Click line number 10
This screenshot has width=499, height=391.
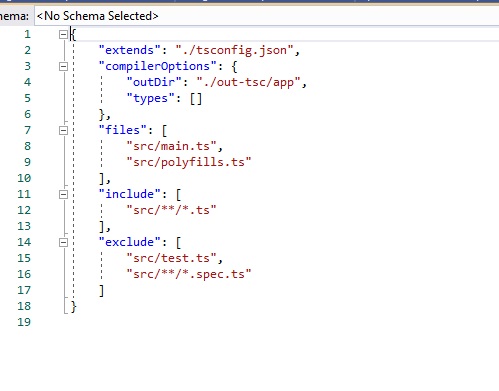point(24,178)
